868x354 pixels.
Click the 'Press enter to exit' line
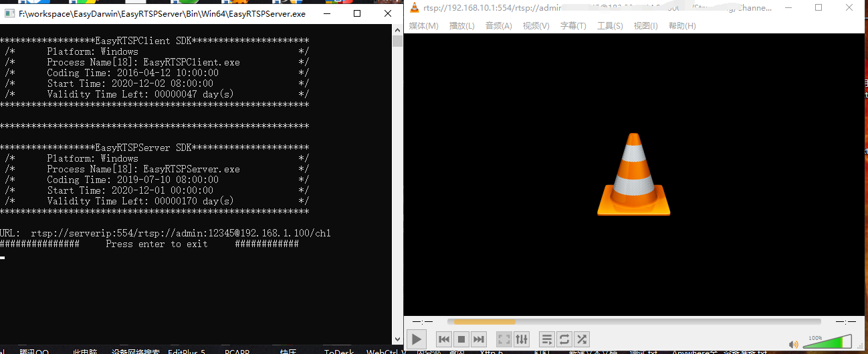[149, 244]
